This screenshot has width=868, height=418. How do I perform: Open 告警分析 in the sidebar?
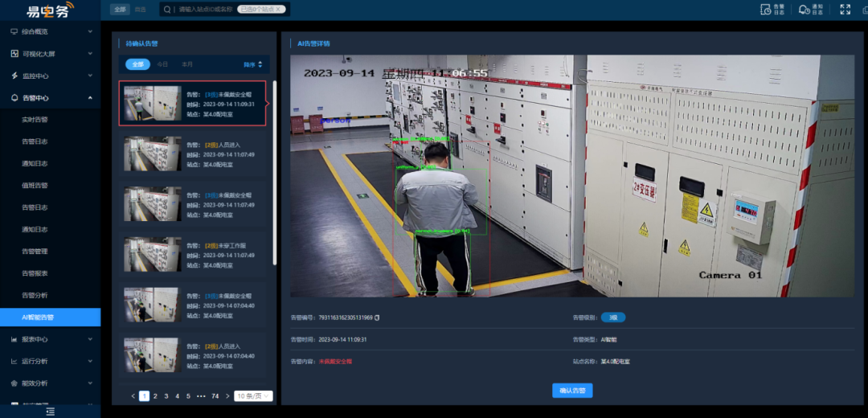(x=35, y=295)
